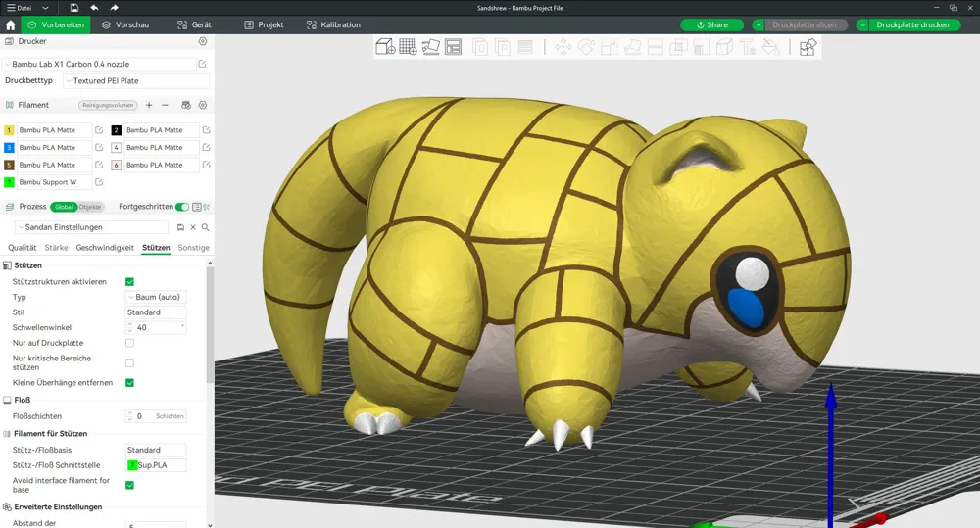Click the Vorbereiten tab button
980x528 pixels.
pyautogui.click(x=56, y=25)
